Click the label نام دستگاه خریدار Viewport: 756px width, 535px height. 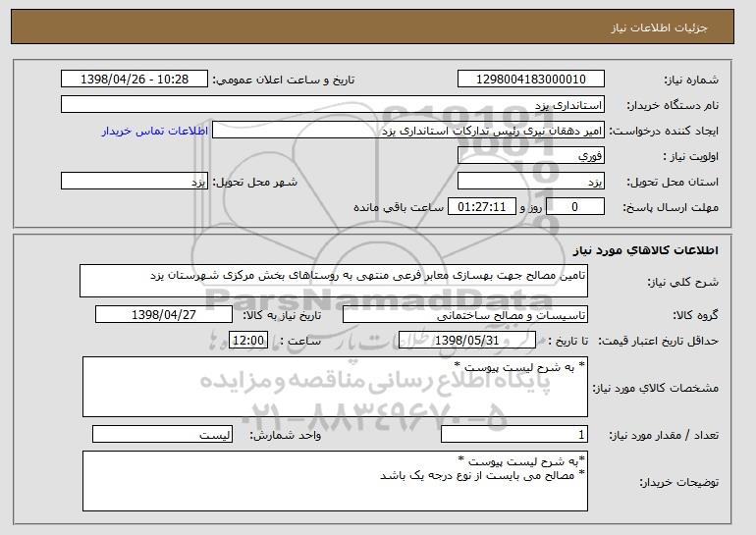[x=673, y=106]
